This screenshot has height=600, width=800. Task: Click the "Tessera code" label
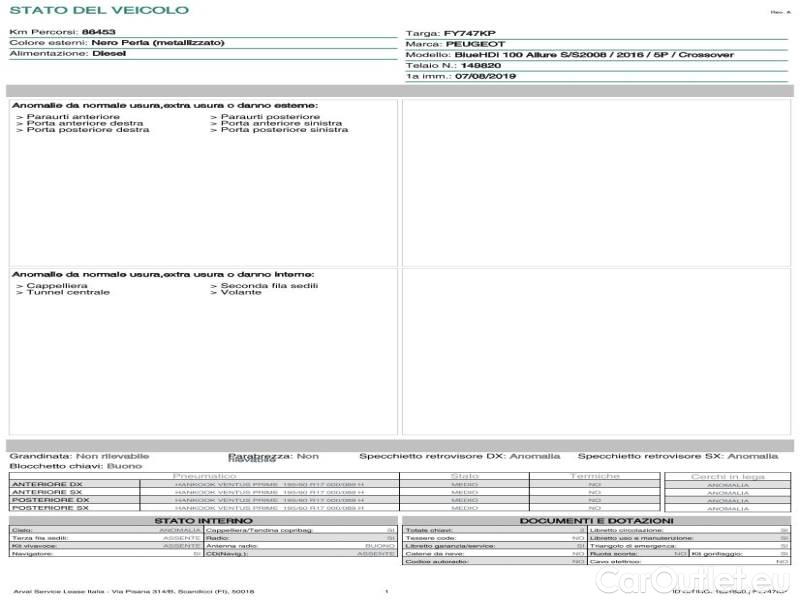click(431, 538)
